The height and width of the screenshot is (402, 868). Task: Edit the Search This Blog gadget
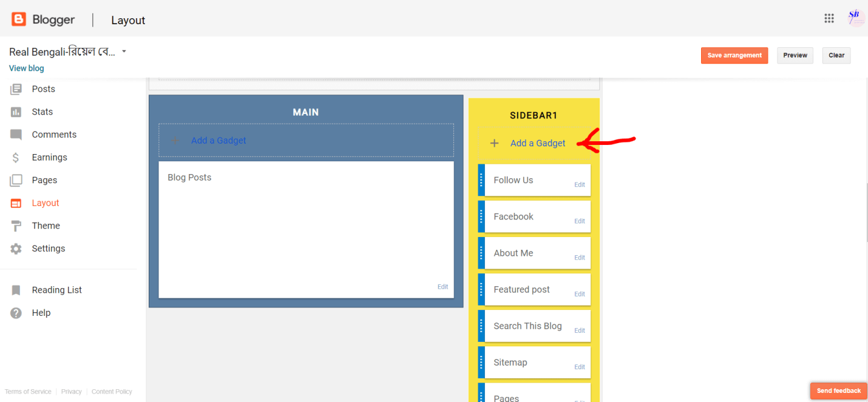[x=580, y=330]
